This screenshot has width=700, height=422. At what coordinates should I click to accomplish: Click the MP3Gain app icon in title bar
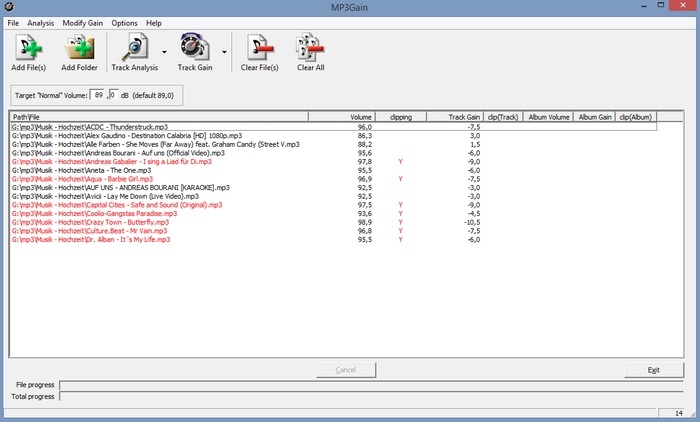(x=8, y=7)
